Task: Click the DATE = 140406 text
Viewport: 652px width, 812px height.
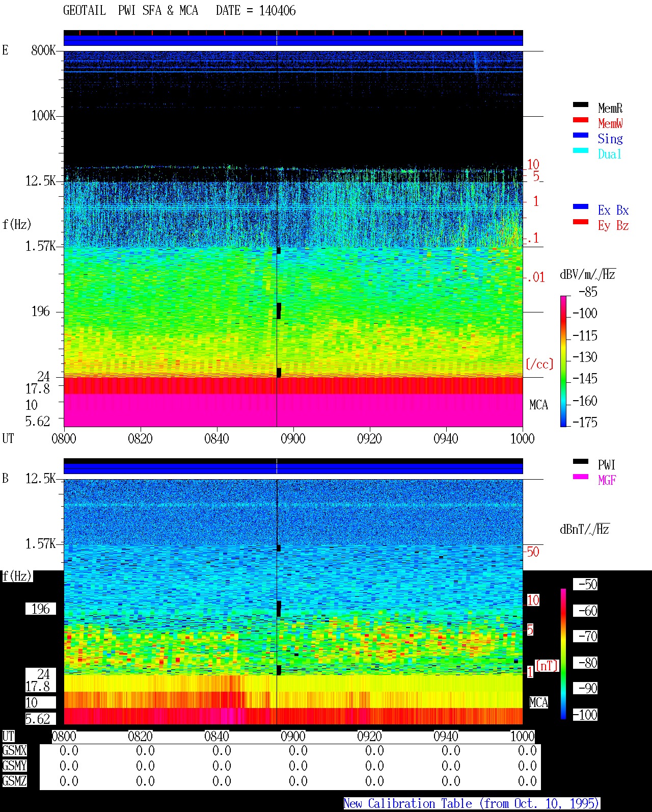Action: pyautogui.click(x=256, y=11)
